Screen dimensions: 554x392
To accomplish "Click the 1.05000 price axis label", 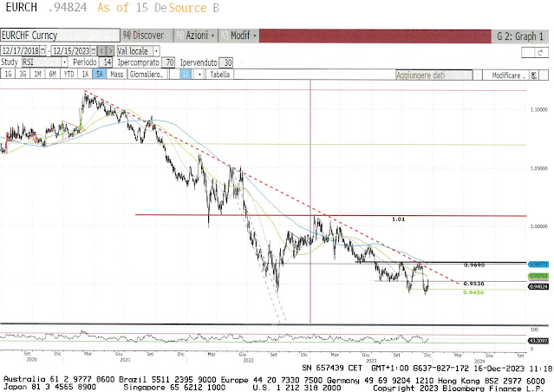I will [539, 168].
